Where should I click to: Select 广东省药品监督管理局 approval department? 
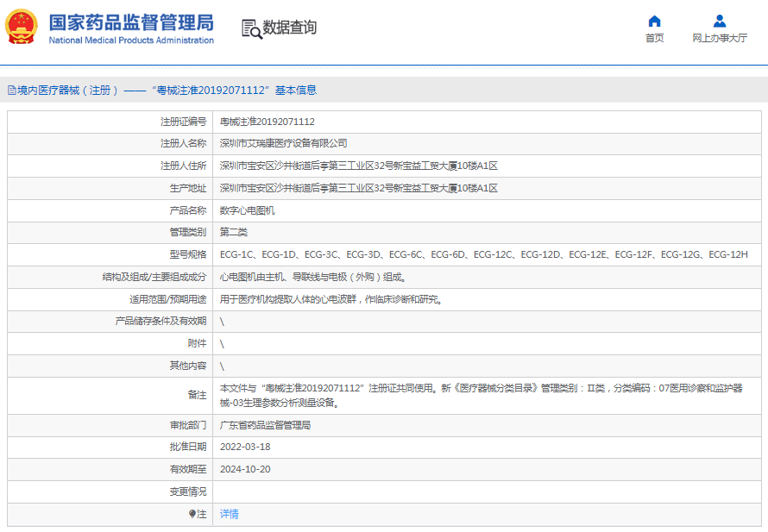(265, 425)
